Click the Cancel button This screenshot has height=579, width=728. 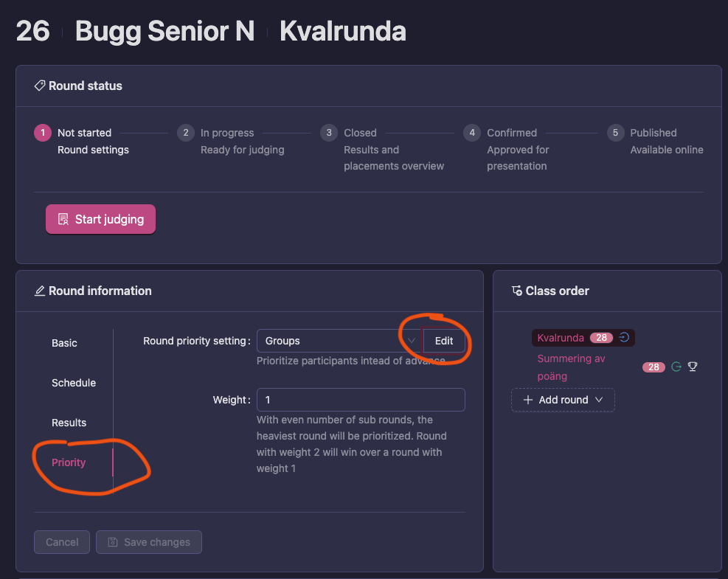62,542
